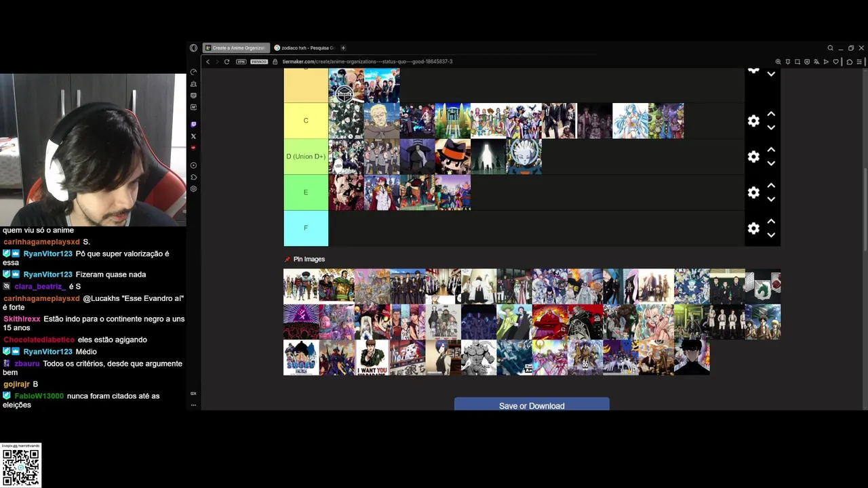This screenshot has width=868, height=488.
Task: Pick the I WANT YOU poster image
Action: [x=372, y=357]
